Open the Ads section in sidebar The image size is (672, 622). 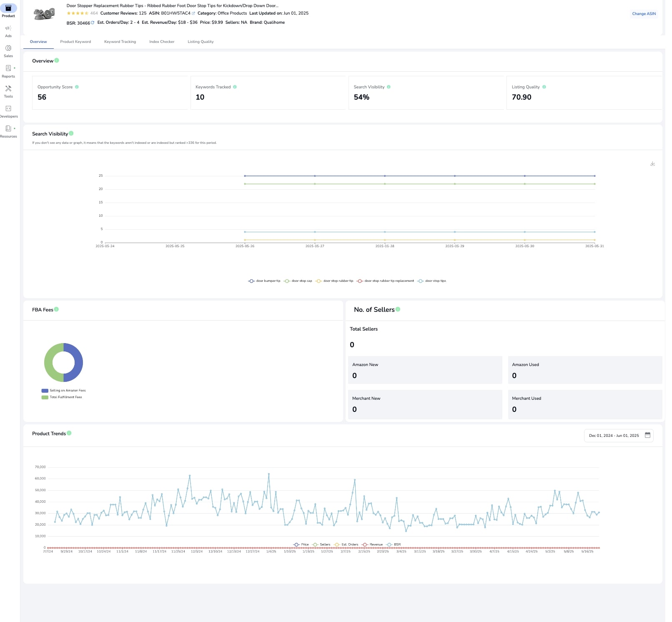8,31
